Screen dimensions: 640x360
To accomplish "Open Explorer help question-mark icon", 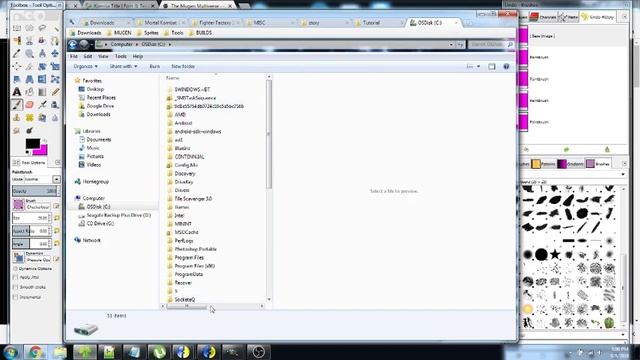I will click(x=506, y=66).
